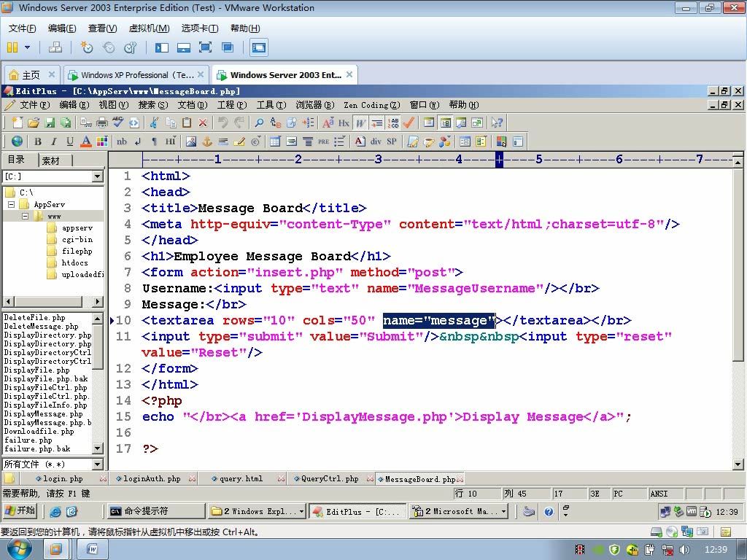
Task: Open the file type filter dropdown
Action: click(x=97, y=464)
